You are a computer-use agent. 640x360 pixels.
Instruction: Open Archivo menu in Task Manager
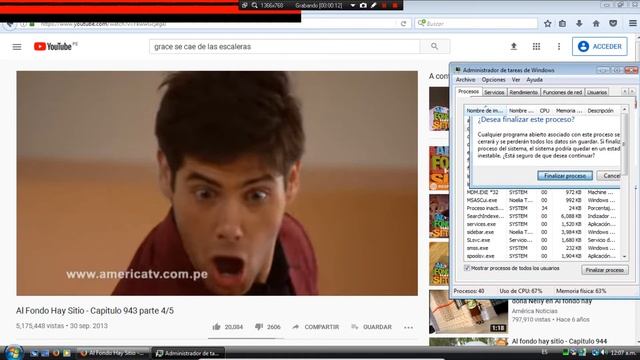[465, 80]
